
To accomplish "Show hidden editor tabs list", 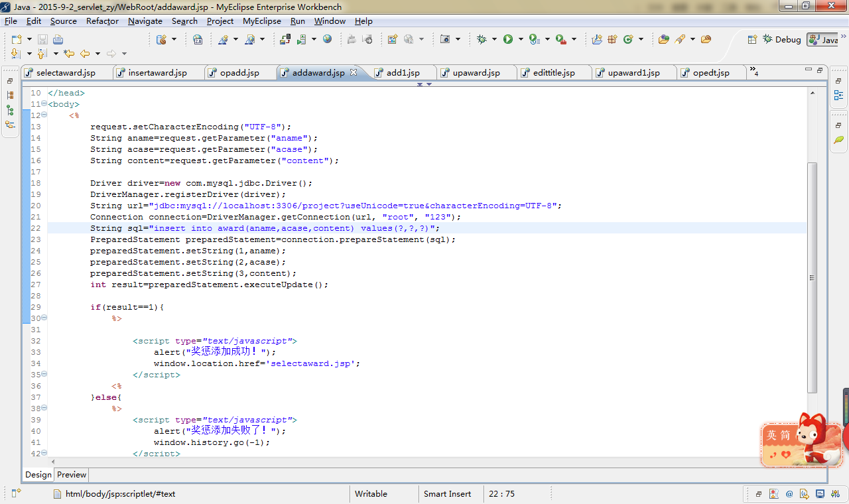I will point(753,70).
